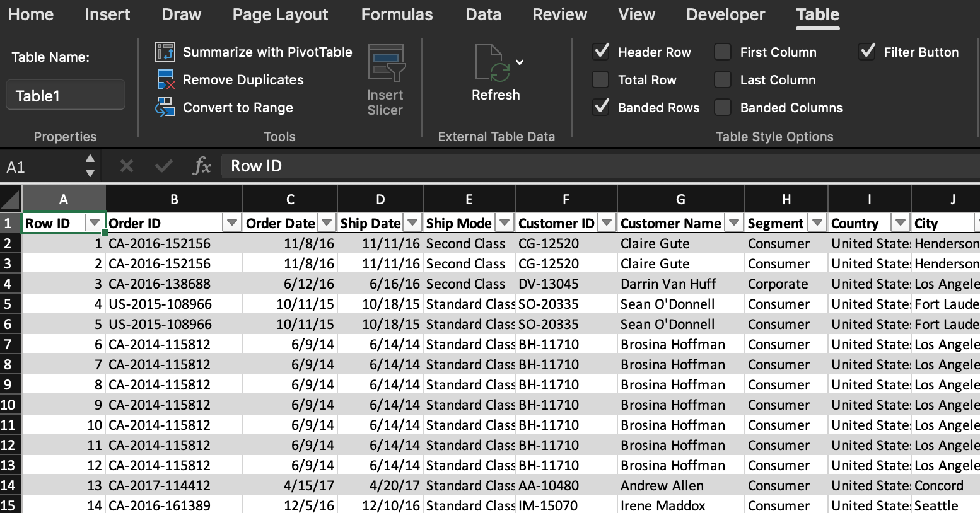This screenshot has height=513, width=980.
Task: Disable Banded Rows styling
Action: pos(601,107)
